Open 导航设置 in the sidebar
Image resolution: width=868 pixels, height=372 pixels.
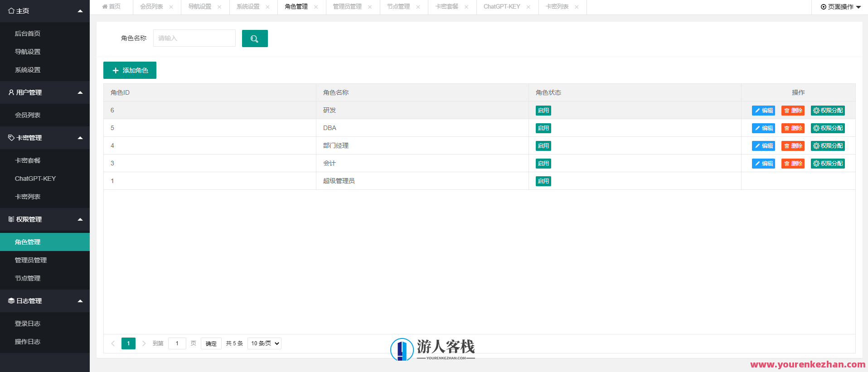point(45,52)
